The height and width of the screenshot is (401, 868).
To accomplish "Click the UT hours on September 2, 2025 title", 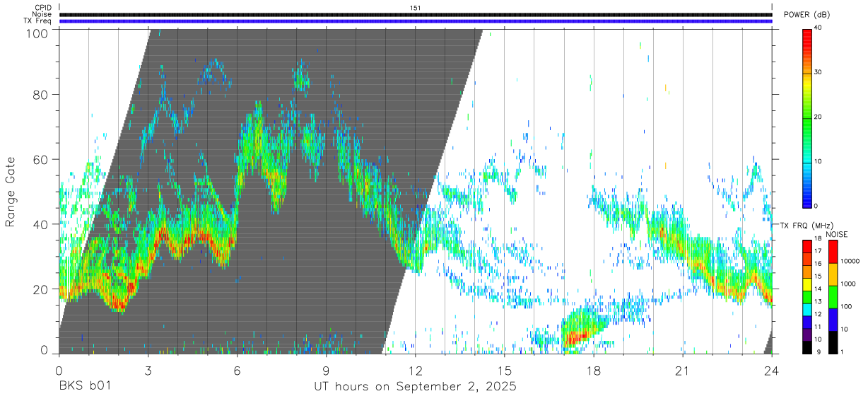I will tap(416, 387).
